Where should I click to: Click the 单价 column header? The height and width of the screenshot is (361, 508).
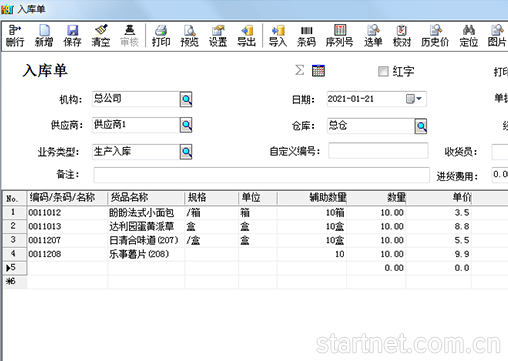(439, 198)
